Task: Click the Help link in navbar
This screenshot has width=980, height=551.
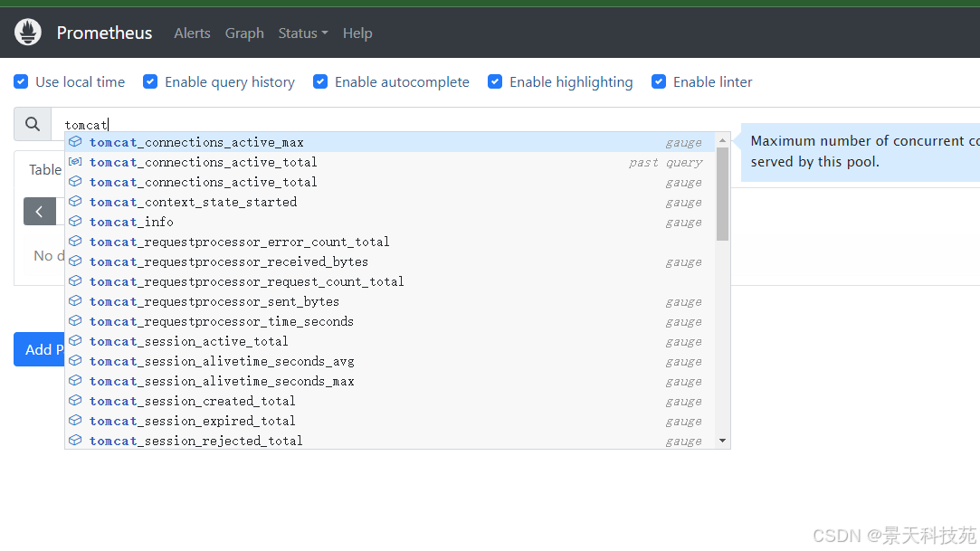Action: click(x=357, y=33)
